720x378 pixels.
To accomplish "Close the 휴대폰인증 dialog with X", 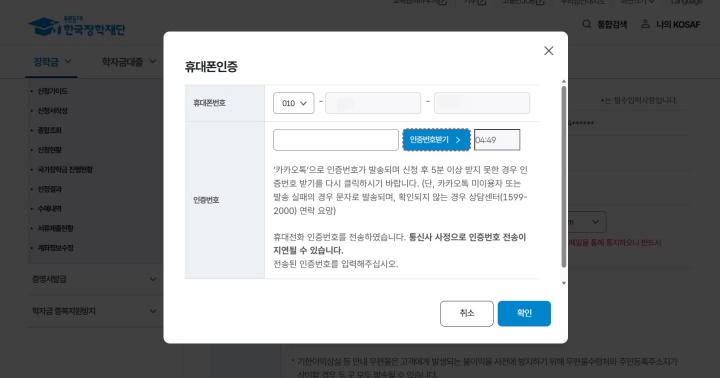I will pyautogui.click(x=548, y=51).
